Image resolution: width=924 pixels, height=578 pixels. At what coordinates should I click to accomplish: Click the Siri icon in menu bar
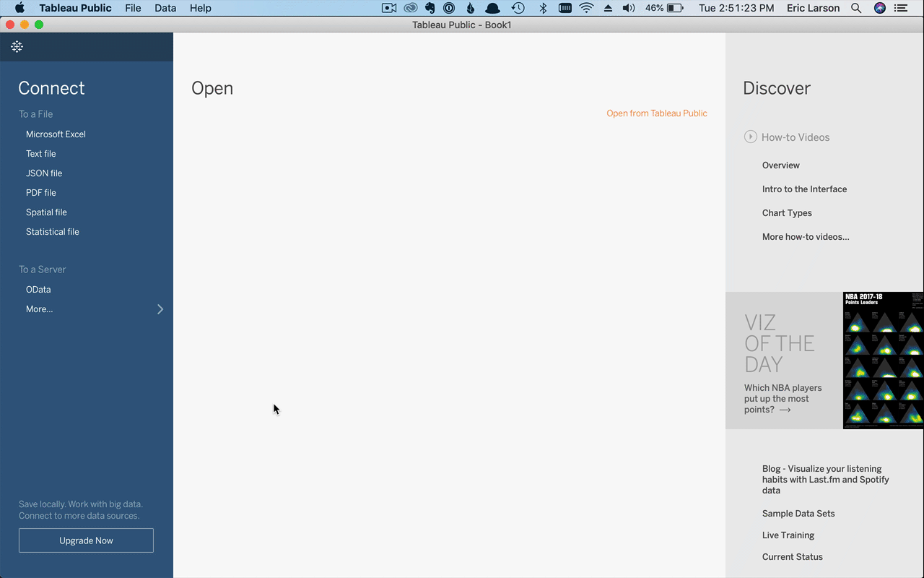point(879,8)
